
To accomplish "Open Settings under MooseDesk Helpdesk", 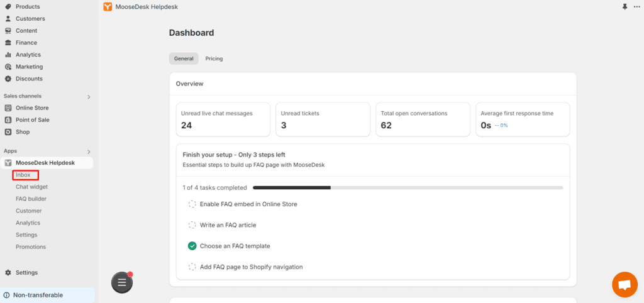I will point(26,235).
